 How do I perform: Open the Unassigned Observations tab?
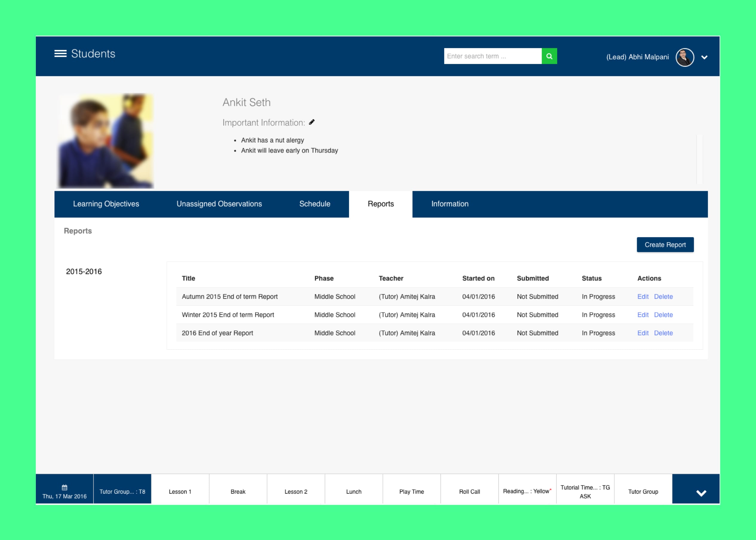219,204
